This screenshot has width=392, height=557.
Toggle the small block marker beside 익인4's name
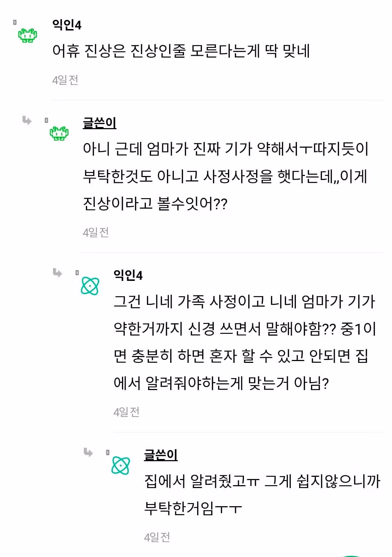15,22
